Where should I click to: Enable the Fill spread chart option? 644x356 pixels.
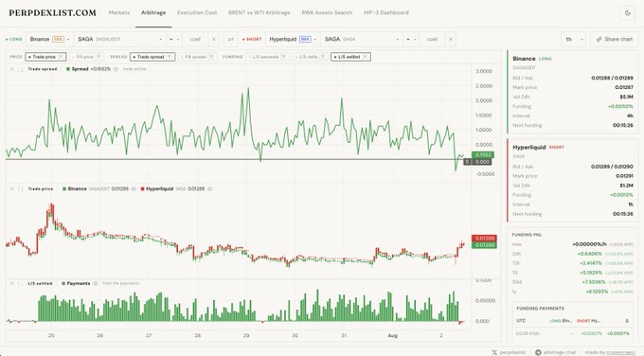coord(198,57)
